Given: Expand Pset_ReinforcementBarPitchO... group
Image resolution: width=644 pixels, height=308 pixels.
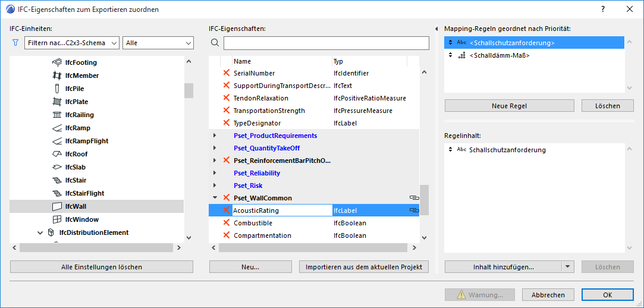Looking at the screenshot, I should [215, 160].
